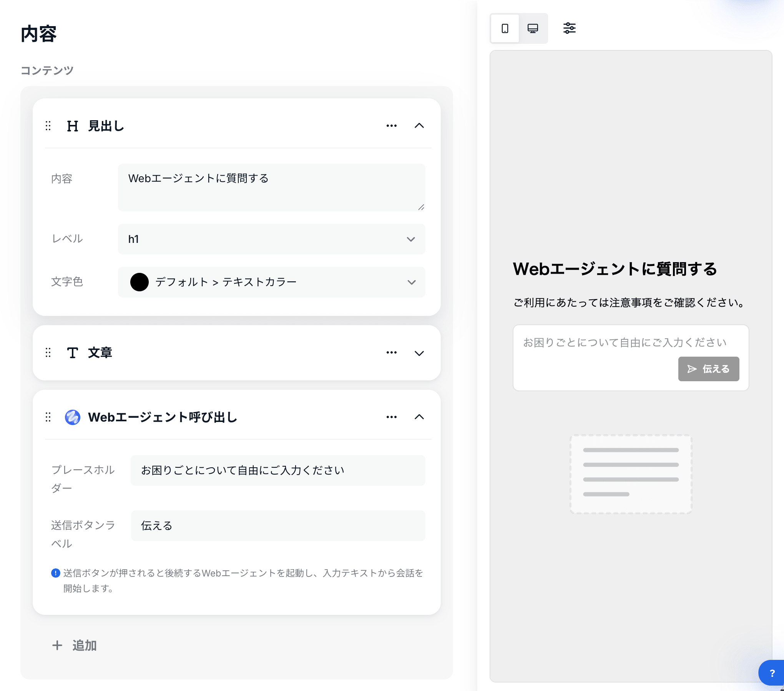This screenshot has width=784, height=691.
Task: Expand the 文章 block
Action: [419, 353]
